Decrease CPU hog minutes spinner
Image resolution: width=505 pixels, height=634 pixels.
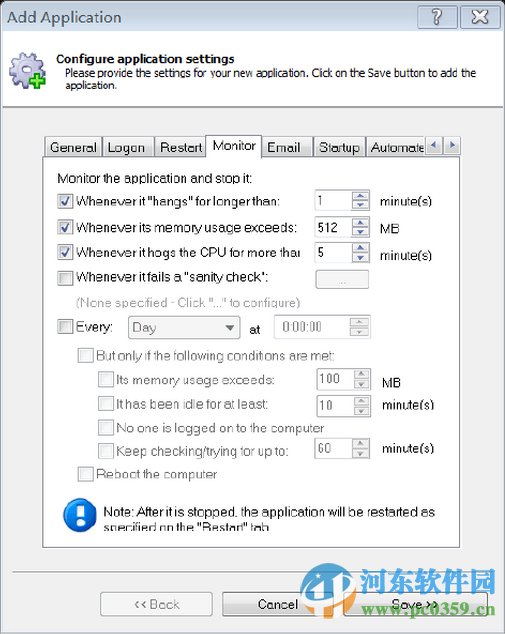click(x=360, y=257)
